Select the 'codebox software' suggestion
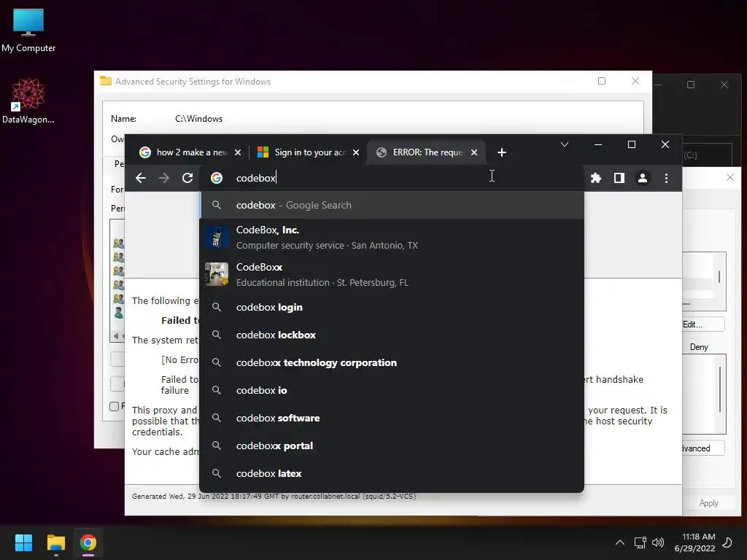747x560 pixels. tap(392, 418)
